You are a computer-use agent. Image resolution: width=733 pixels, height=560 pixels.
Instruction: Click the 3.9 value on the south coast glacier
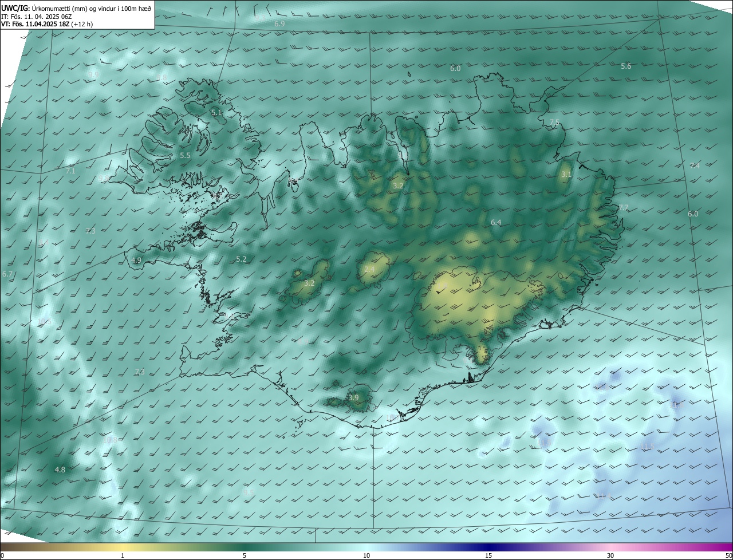(353, 397)
